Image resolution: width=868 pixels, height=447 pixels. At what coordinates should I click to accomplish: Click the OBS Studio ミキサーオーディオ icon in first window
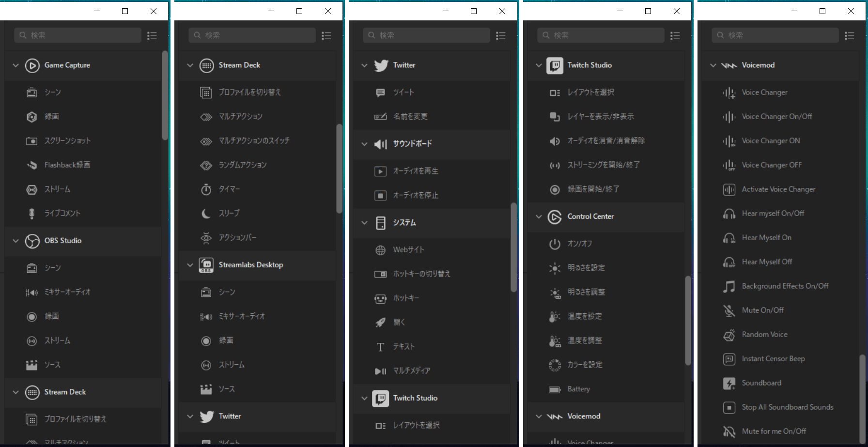tap(31, 292)
